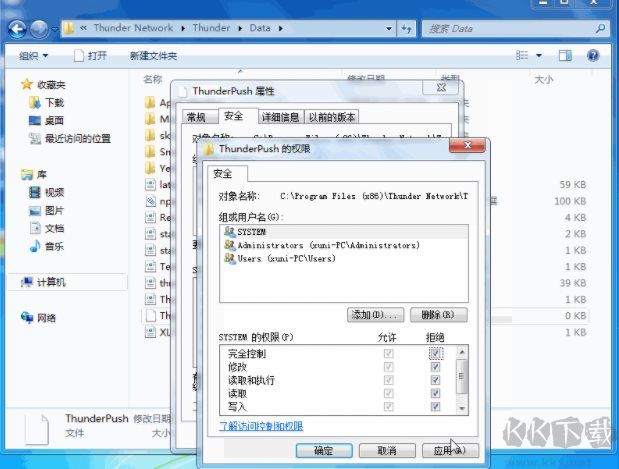Click the permissions list scrollbar thumb
Screen dimensions: 619x469
point(461,376)
